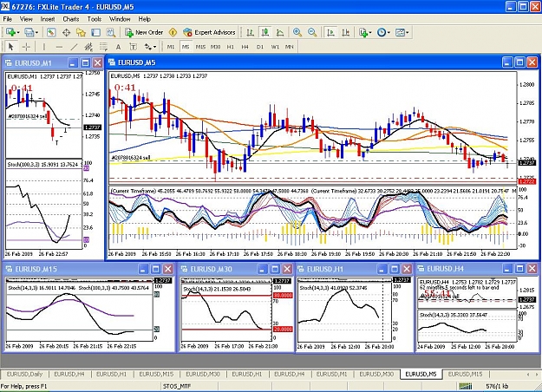
Task: Select the Text Label tool
Action: [x=133, y=47]
